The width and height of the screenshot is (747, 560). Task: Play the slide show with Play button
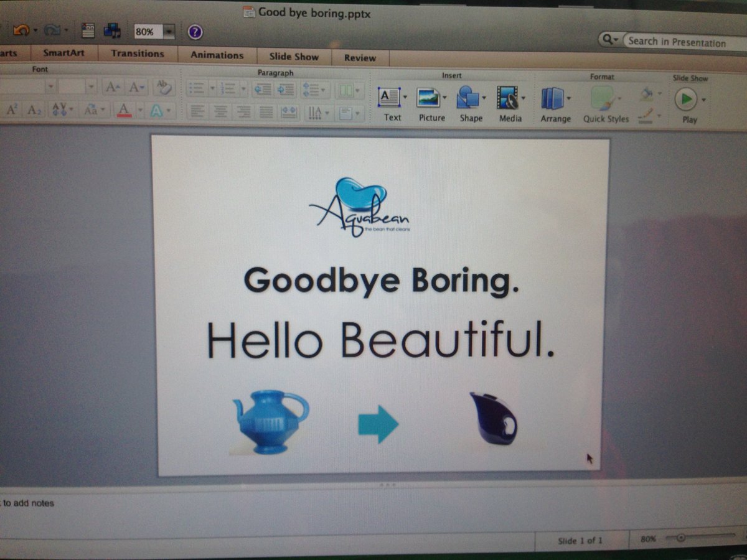click(x=687, y=99)
